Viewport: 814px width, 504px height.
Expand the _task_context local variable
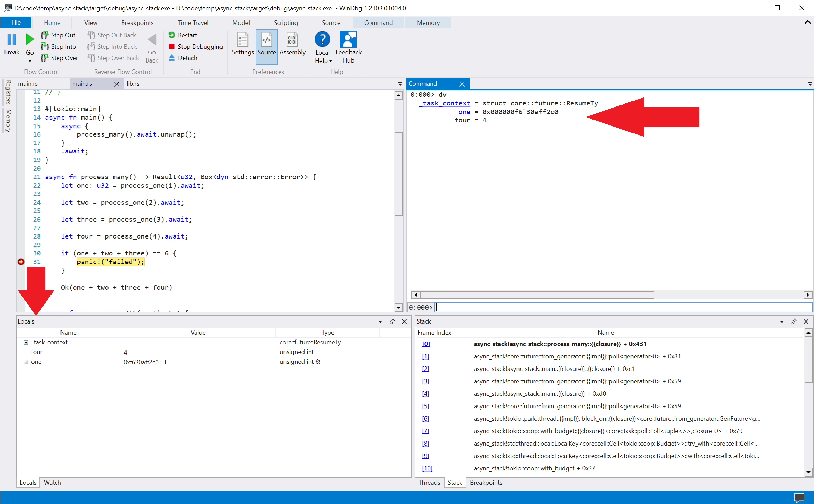click(x=26, y=342)
